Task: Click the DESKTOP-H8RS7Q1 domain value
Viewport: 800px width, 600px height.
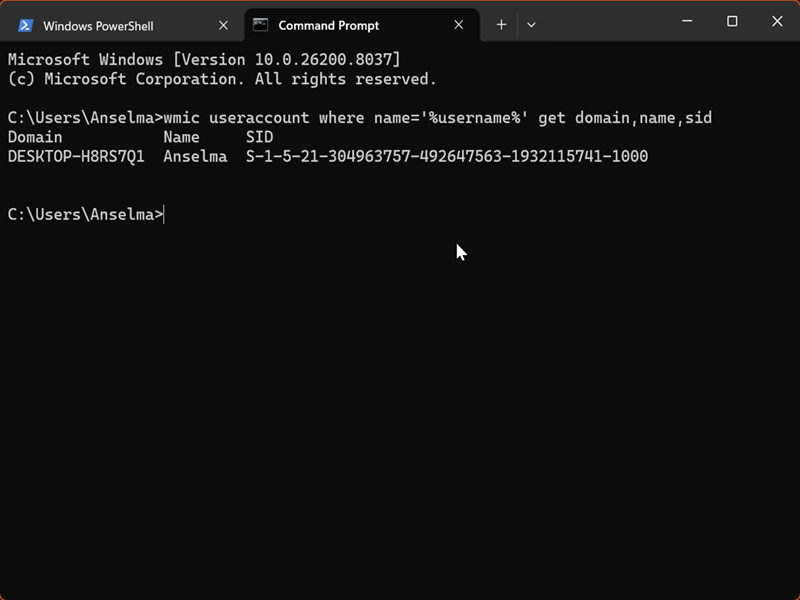Action: click(76, 156)
